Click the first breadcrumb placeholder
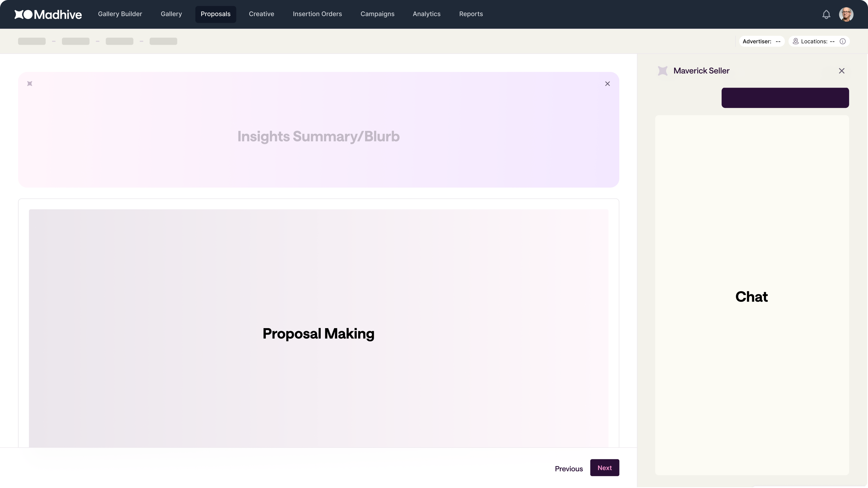 (x=32, y=41)
